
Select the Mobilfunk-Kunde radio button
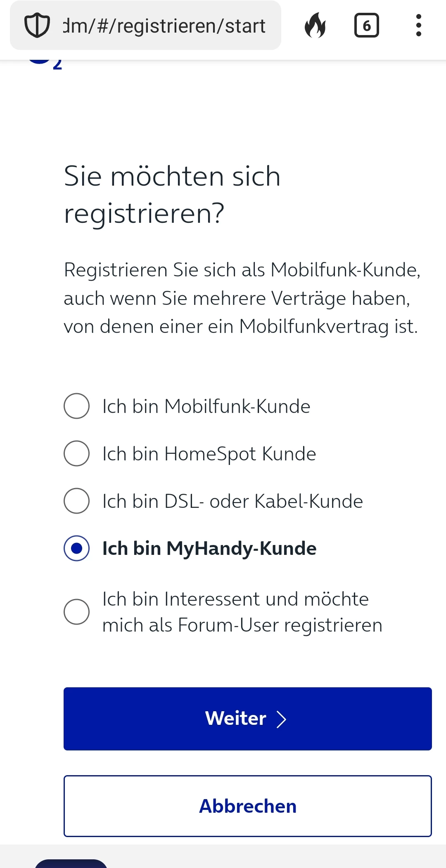click(76, 406)
